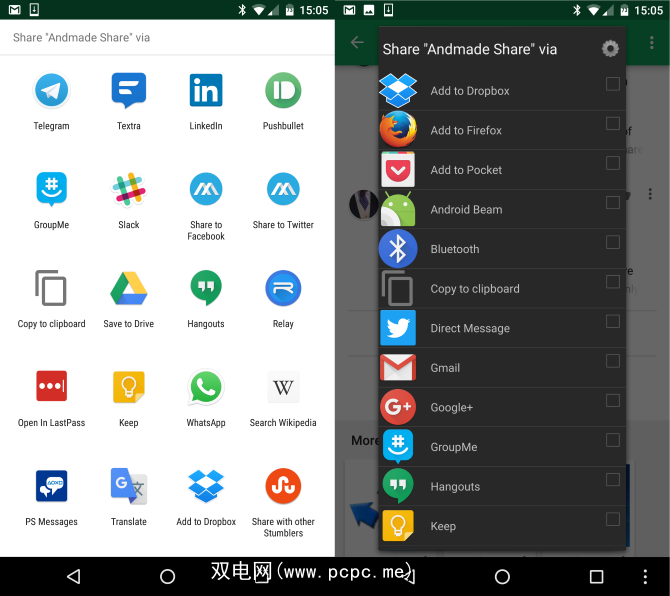670x596 pixels.
Task: Copy to clipboard in the share grid
Action: coord(51,288)
